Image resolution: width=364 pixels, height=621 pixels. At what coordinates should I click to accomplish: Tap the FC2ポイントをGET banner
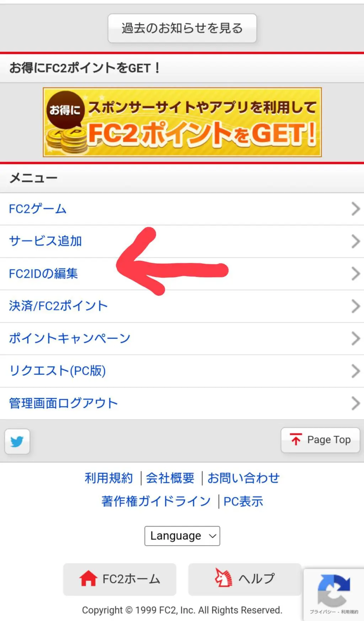tap(182, 122)
